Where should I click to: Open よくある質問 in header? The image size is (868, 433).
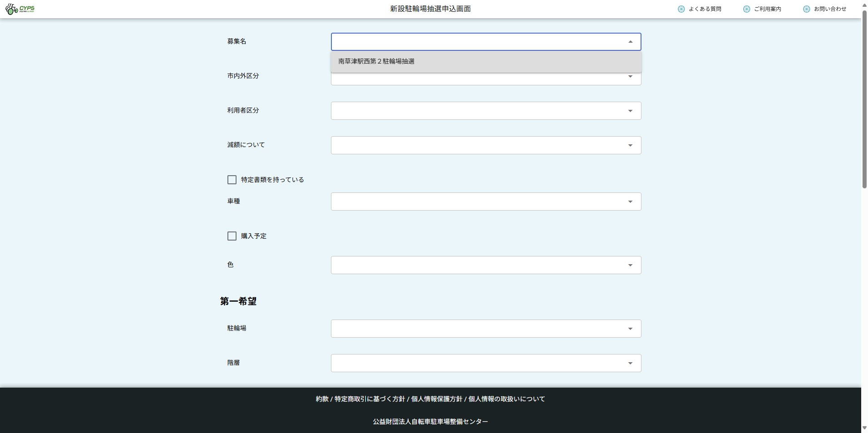click(705, 9)
